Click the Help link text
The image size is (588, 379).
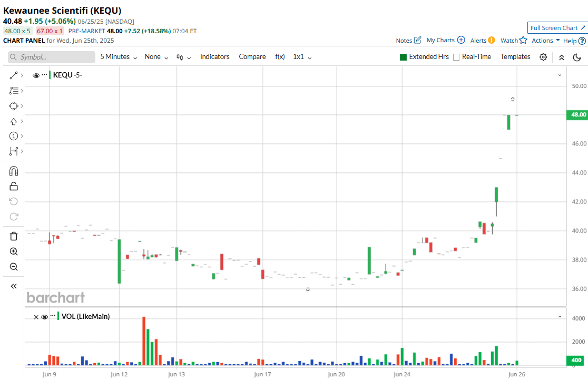[x=570, y=41]
